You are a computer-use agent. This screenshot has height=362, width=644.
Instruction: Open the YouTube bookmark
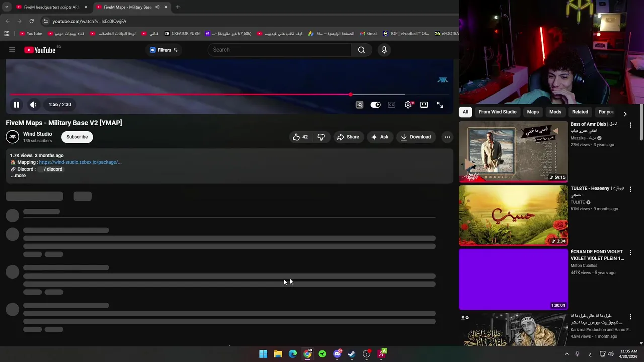click(31, 34)
